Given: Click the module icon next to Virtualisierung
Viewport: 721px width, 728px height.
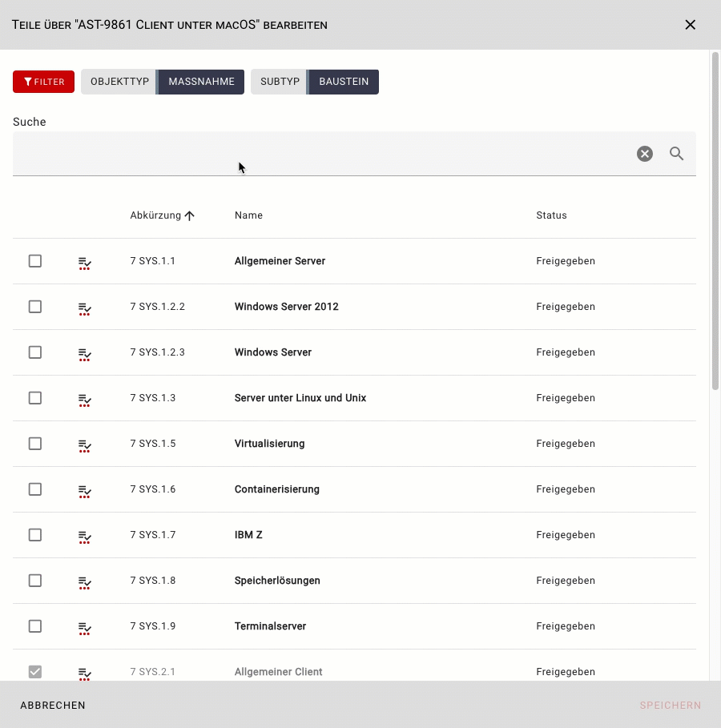Looking at the screenshot, I should tap(84, 444).
